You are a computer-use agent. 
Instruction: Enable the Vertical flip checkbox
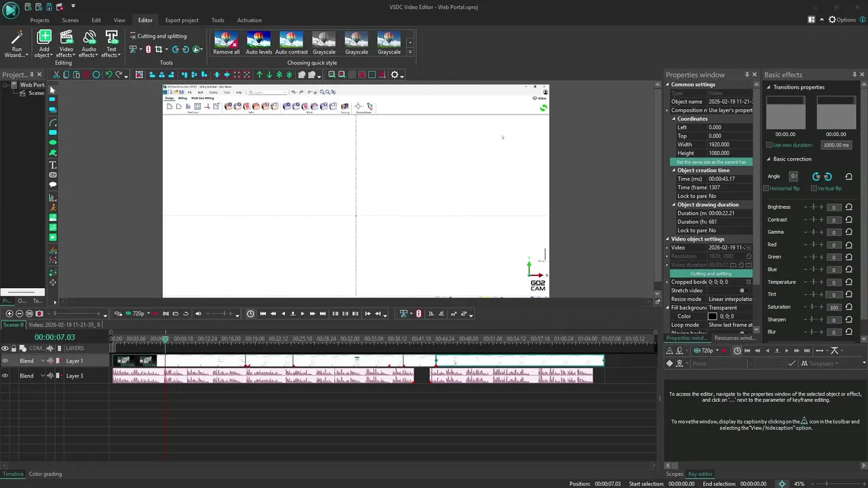pos(814,188)
